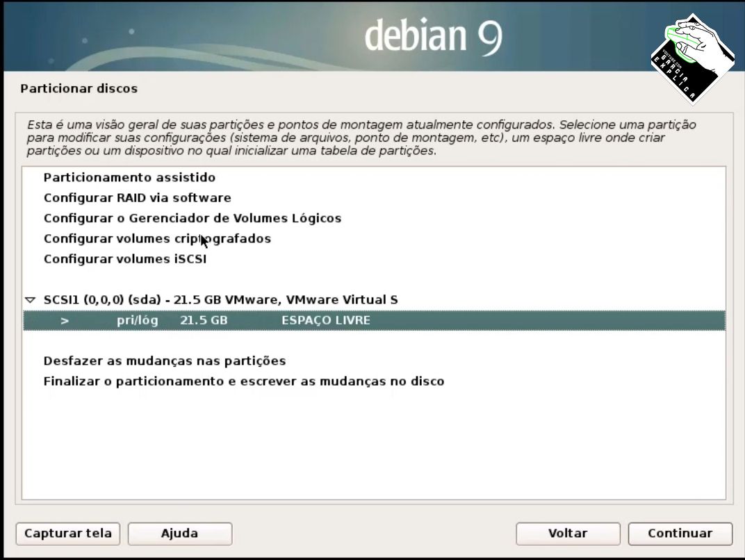Choose Configurar RAID via software

[x=138, y=197]
